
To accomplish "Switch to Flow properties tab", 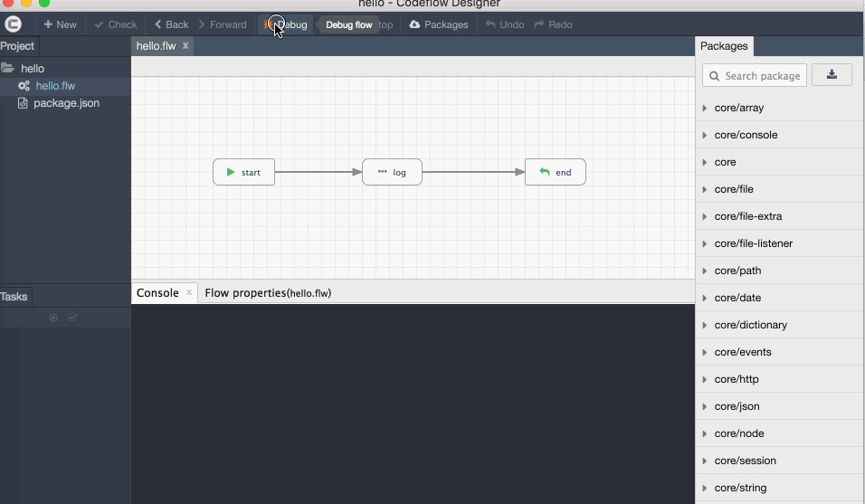I will click(268, 293).
